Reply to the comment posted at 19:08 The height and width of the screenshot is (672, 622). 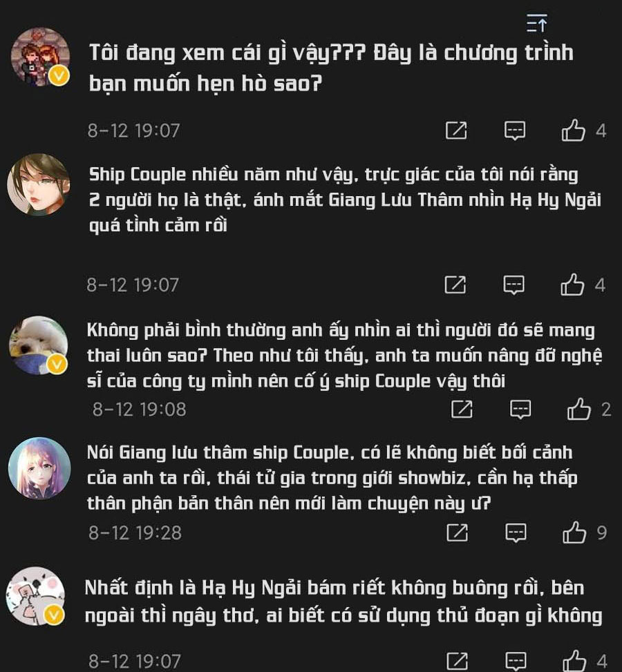click(x=520, y=409)
